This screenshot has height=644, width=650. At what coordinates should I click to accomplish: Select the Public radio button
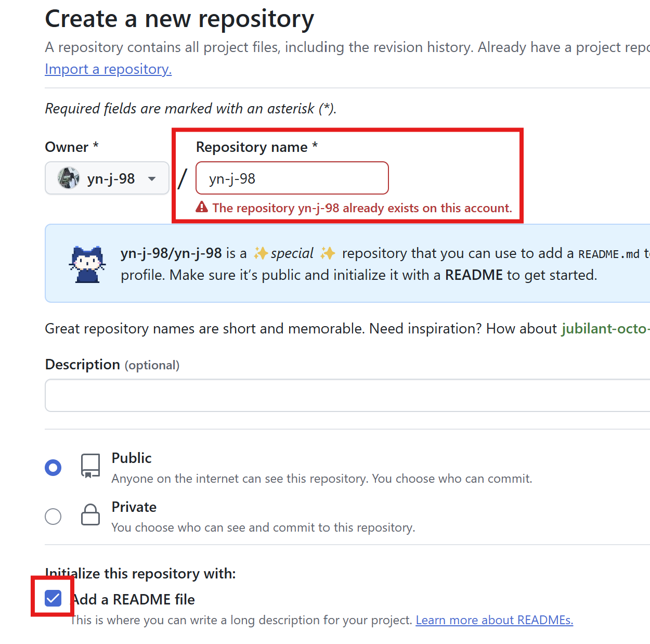click(x=53, y=468)
